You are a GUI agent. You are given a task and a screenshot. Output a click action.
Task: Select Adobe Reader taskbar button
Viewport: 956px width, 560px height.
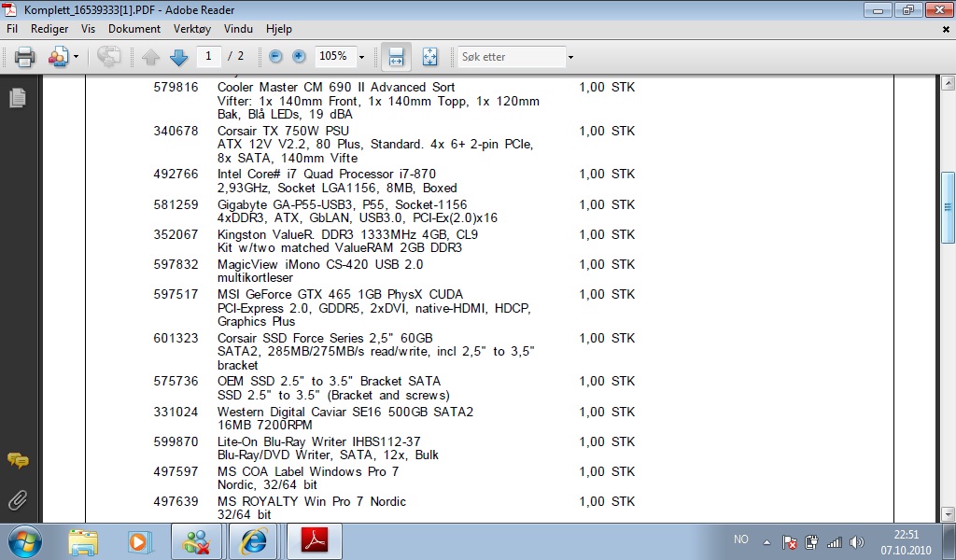[x=314, y=541]
